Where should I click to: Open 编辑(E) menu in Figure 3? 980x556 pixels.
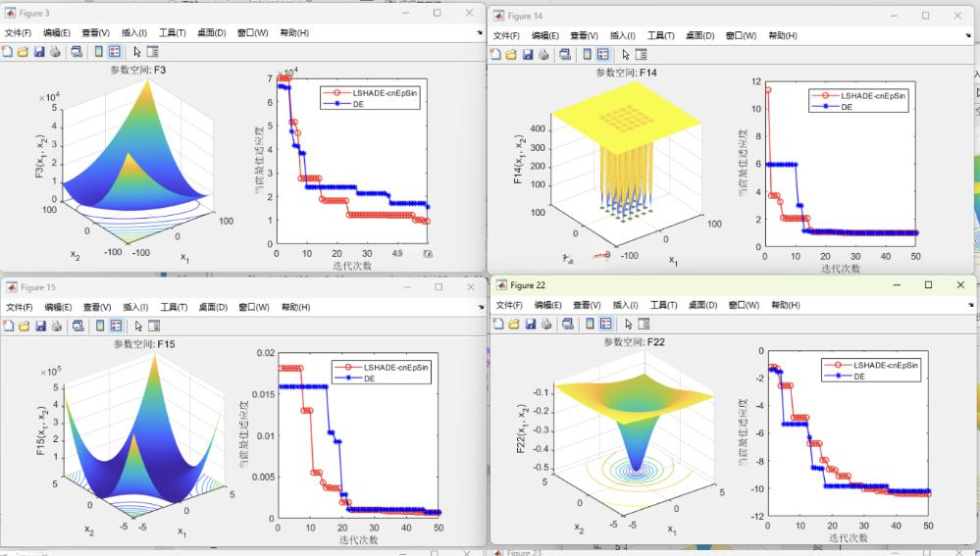(57, 33)
